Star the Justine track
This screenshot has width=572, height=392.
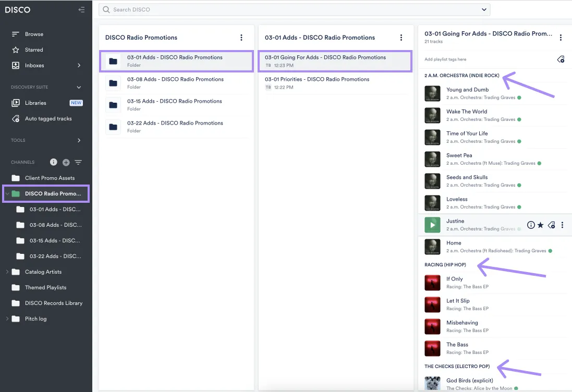pos(541,225)
